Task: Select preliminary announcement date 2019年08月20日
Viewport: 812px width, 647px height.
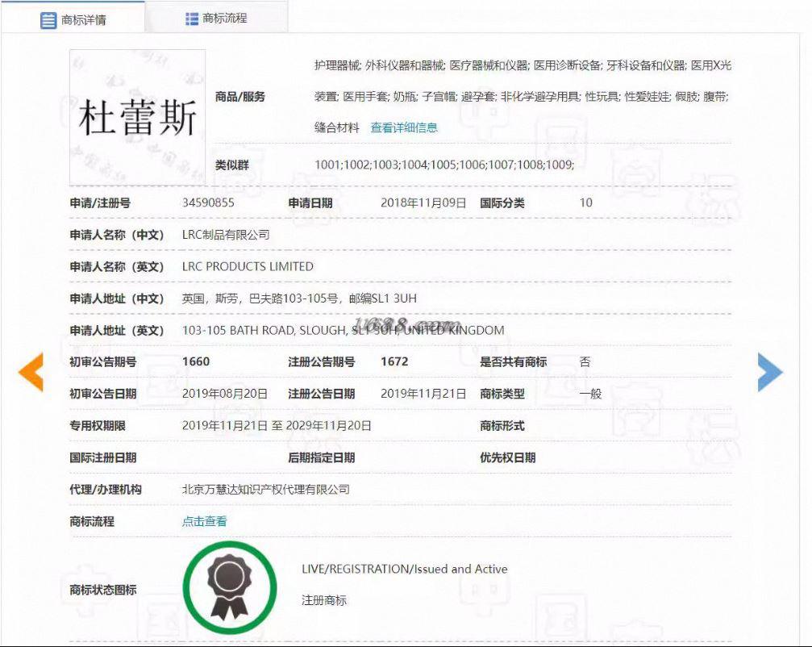Action: pyautogui.click(x=225, y=394)
